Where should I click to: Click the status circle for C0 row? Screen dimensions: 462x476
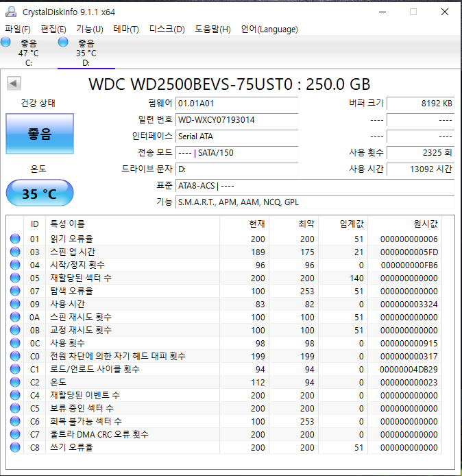(x=15, y=357)
